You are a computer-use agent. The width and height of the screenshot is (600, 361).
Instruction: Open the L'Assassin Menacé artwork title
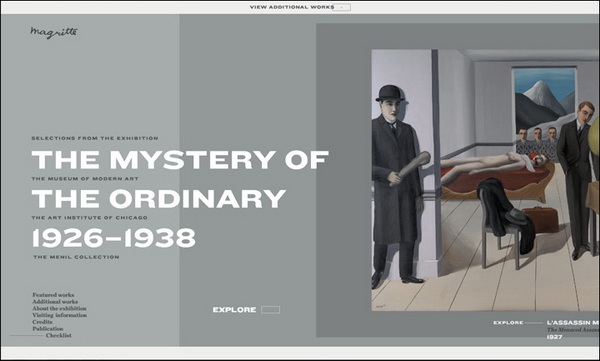pos(573,323)
